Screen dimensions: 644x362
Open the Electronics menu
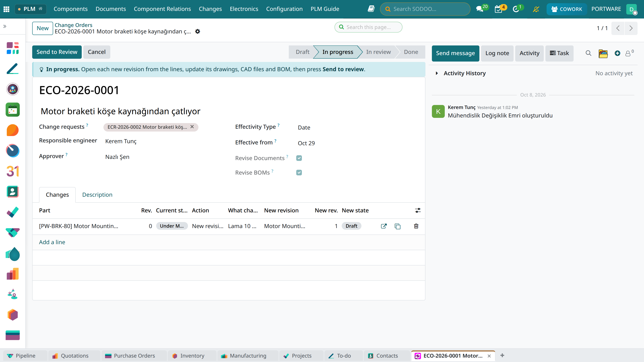coord(244,9)
